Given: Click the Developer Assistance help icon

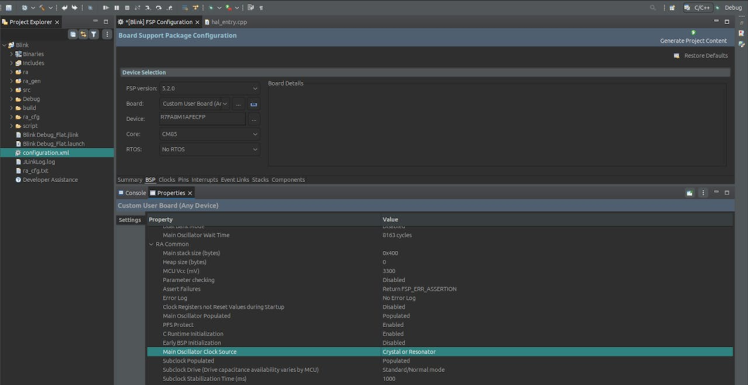Looking at the screenshot, I should pos(18,180).
